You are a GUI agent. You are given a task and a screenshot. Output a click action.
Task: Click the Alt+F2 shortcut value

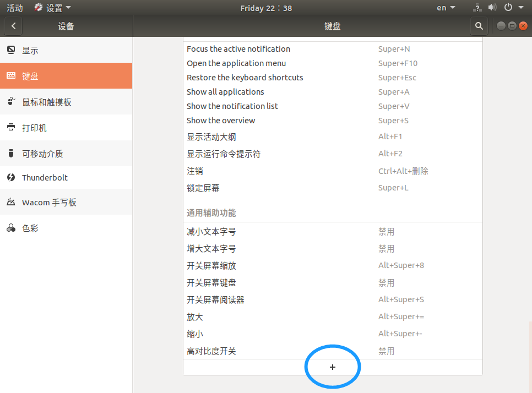point(390,154)
